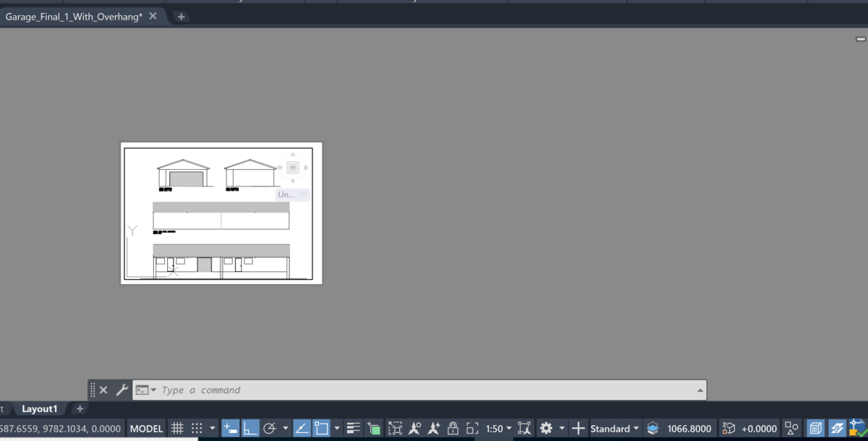Click the Type a command input
Image resolution: width=868 pixels, height=441 pixels.
pos(427,390)
